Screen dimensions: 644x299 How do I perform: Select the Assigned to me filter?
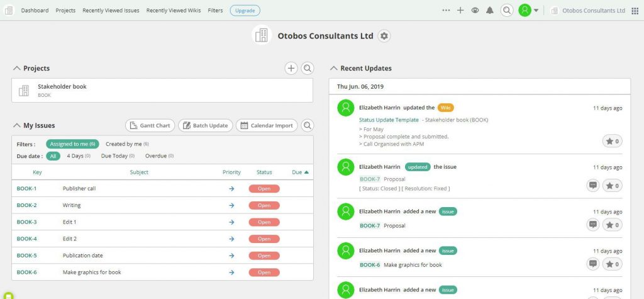click(72, 144)
